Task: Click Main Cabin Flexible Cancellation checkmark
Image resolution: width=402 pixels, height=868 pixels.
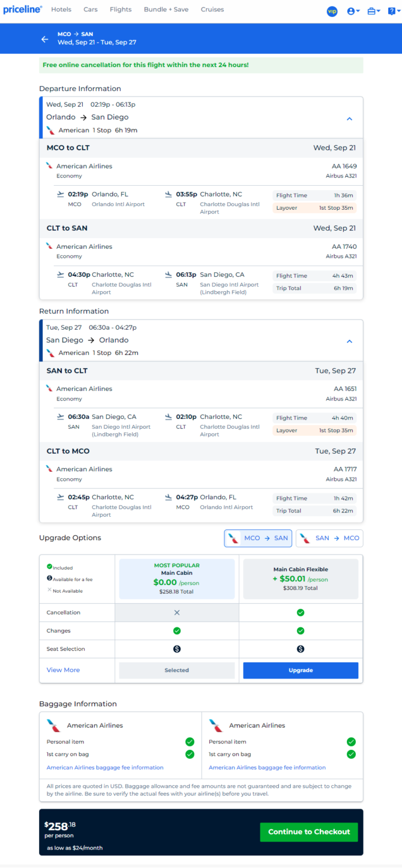Action: 301,613
